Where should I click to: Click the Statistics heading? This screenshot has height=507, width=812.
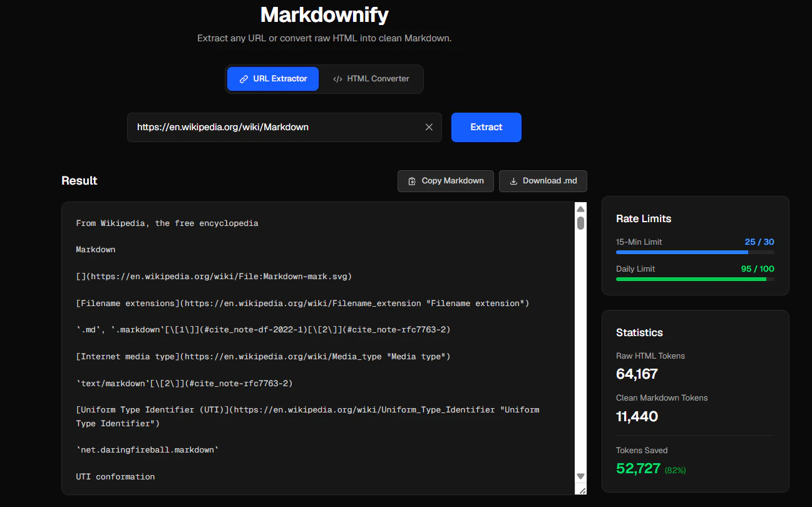(639, 332)
